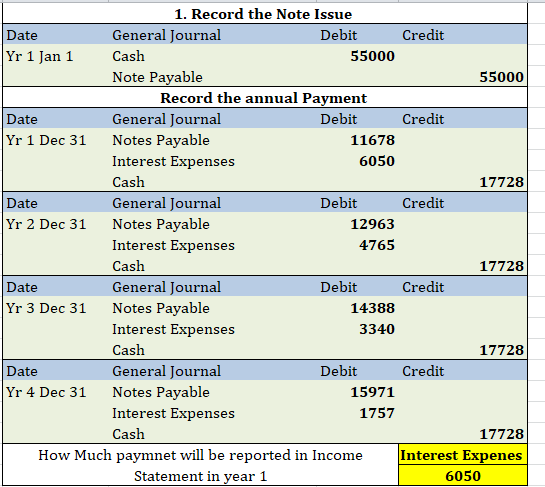Select the Cash credit 17728 in Yr 1 Dec 31 entry
This screenshot has width=545, height=487.
(x=501, y=182)
